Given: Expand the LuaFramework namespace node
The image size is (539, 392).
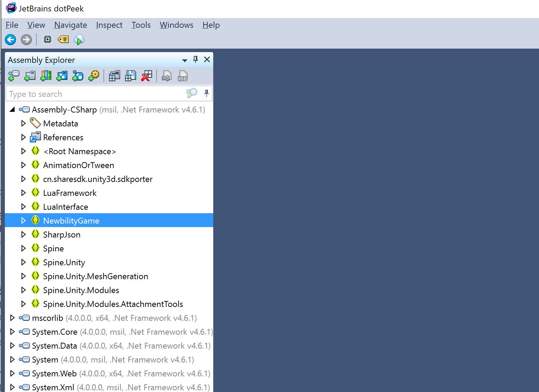Looking at the screenshot, I should tap(23, 193).
